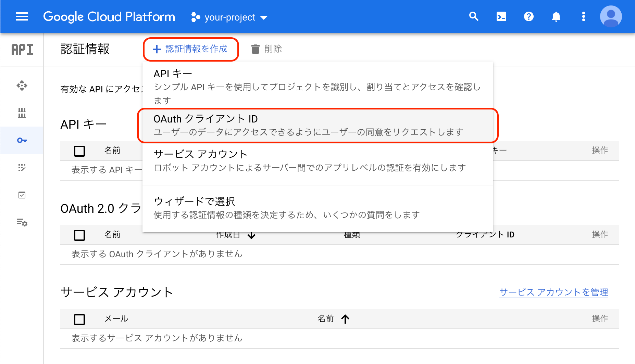The height and width of the screenshot is (364, 635).
Task: Open the your-project selector dropdown
Action: [x=229, y=17]
